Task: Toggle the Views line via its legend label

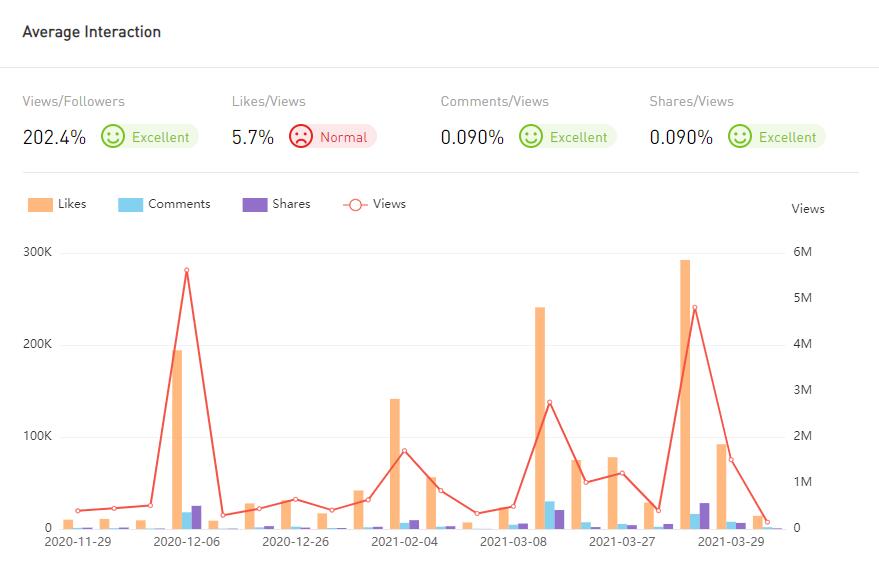Action: (x=389, y=204)
